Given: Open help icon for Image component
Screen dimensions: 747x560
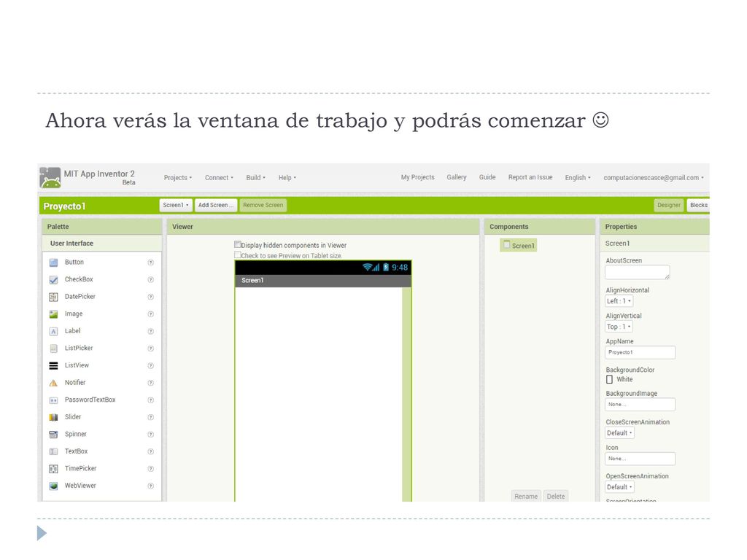Looking at the screenshot, I should (x=150, y=314).
